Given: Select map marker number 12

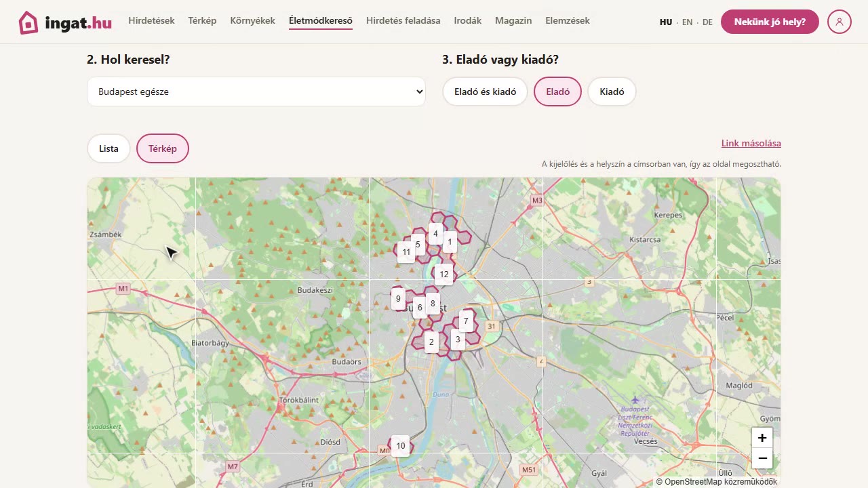Looking at the screenshot, I should click(444, 274).
